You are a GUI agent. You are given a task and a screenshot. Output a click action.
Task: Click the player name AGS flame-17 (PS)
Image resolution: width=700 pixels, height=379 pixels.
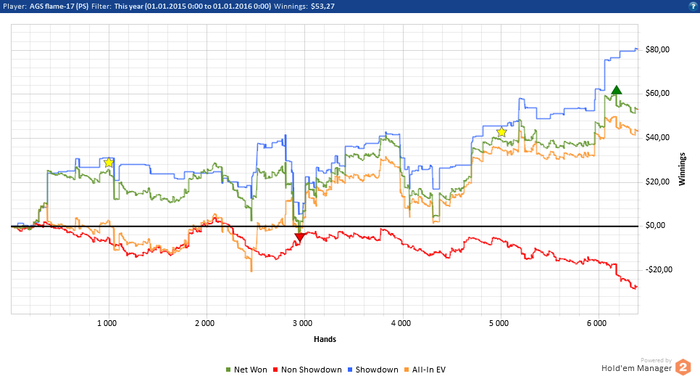(x=59, y=6)
